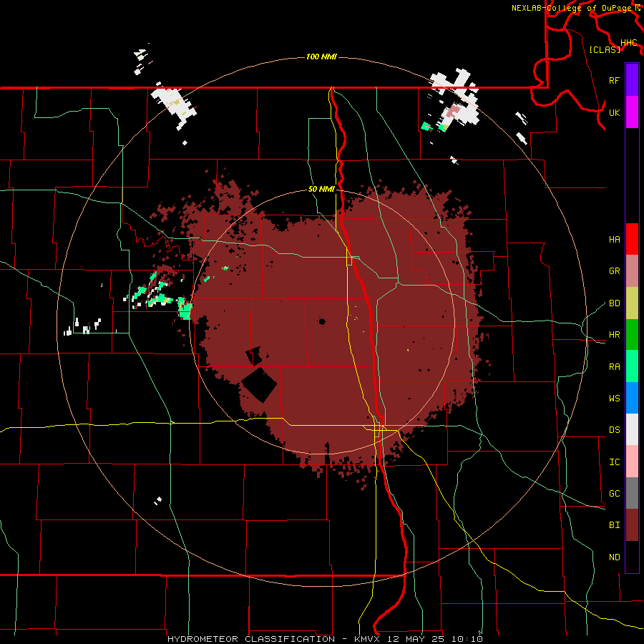Click the RF purple legend swatch

[x=632, y=80]
